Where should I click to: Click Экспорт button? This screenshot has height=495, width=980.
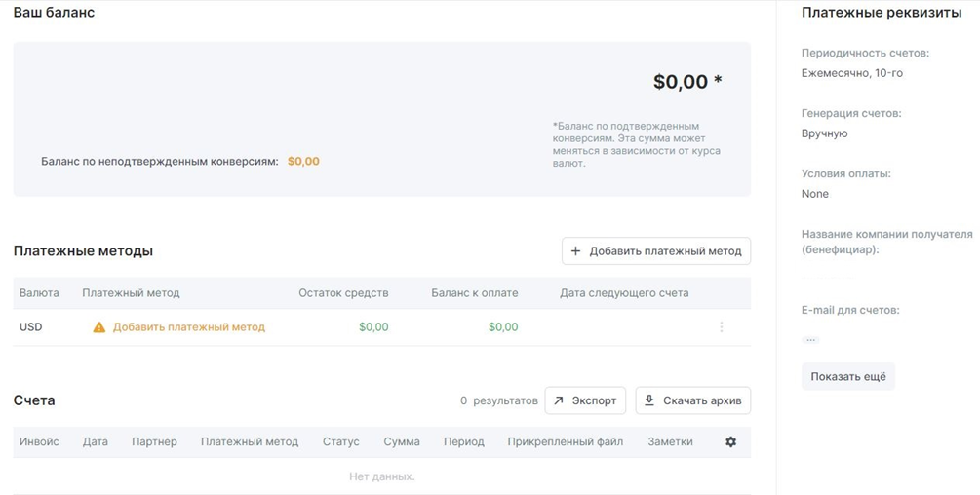[585, 400]
